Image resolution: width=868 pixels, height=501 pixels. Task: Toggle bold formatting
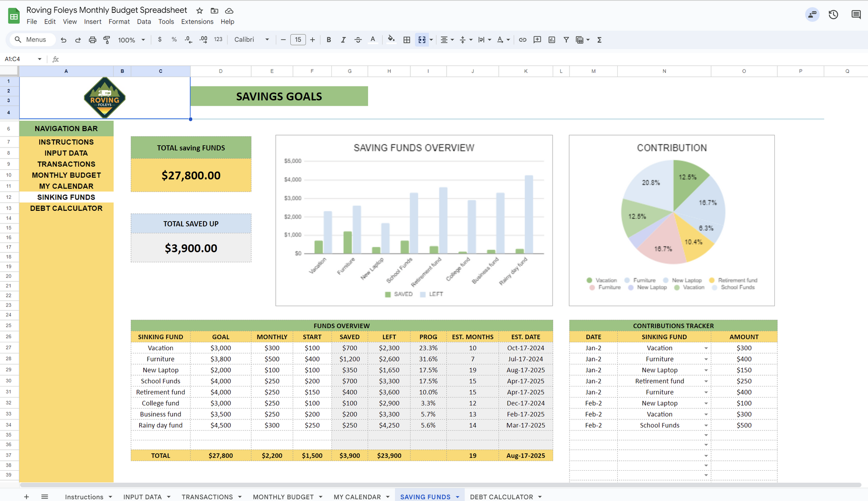329,40
